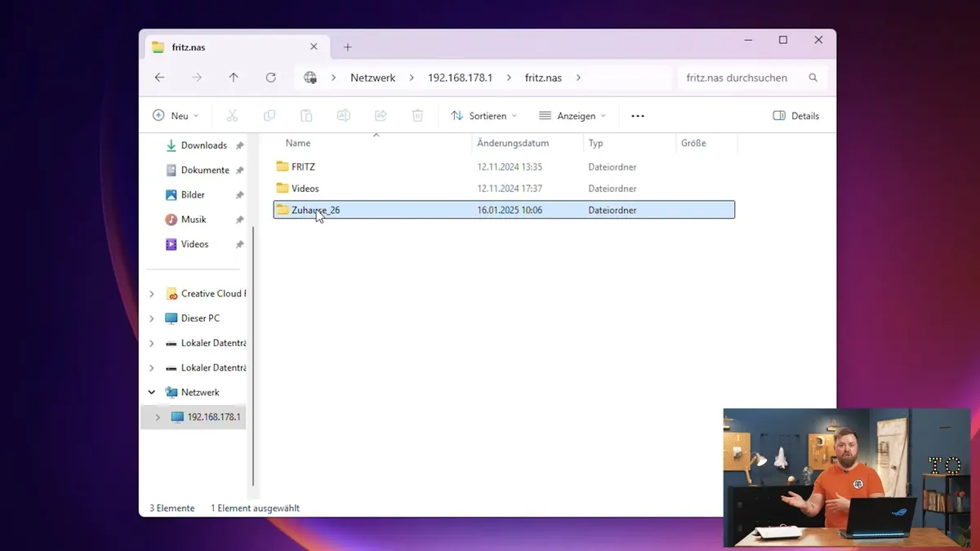
Task: Click Netzwerk in the address breadcrumb
Action: coord(372,78)
